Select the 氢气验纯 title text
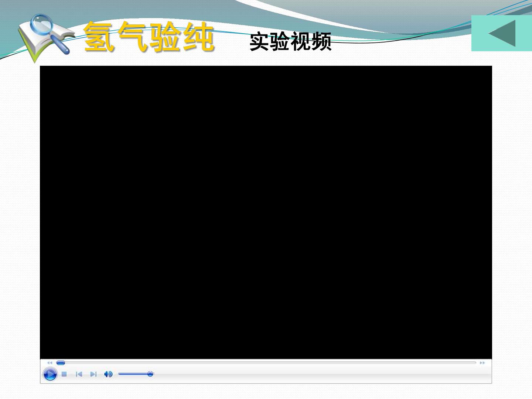The height and width of the screenshot is (399, 532). (x=149, y=36)
